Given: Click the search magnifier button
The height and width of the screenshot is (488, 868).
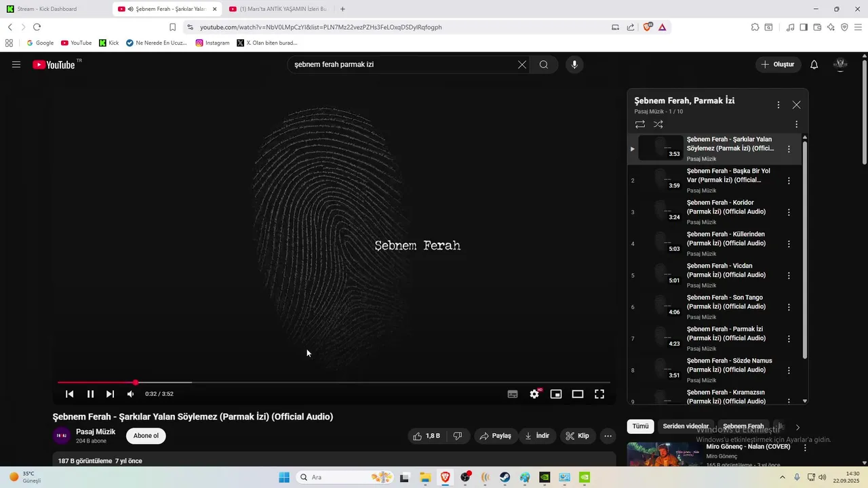Looking at the screenshot, I should coord(544,64).
